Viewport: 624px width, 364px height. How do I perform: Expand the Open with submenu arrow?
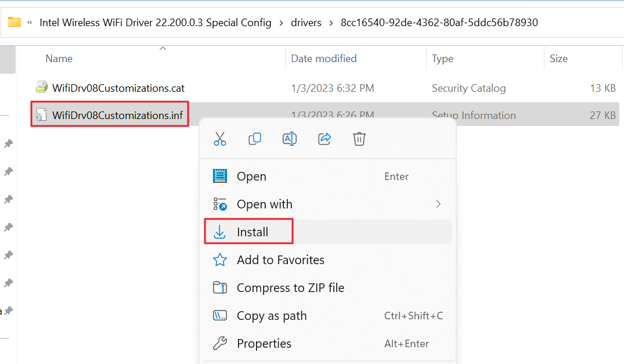438,204
